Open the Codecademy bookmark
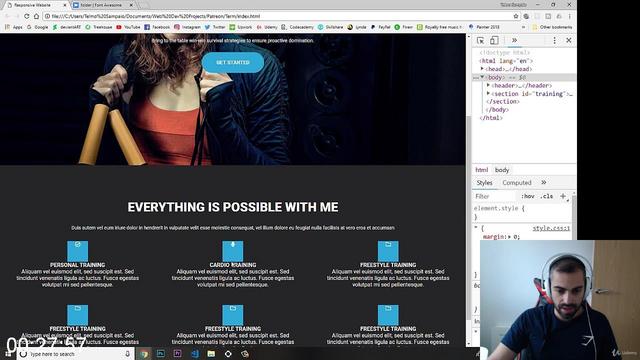 (x=298, y=27)
